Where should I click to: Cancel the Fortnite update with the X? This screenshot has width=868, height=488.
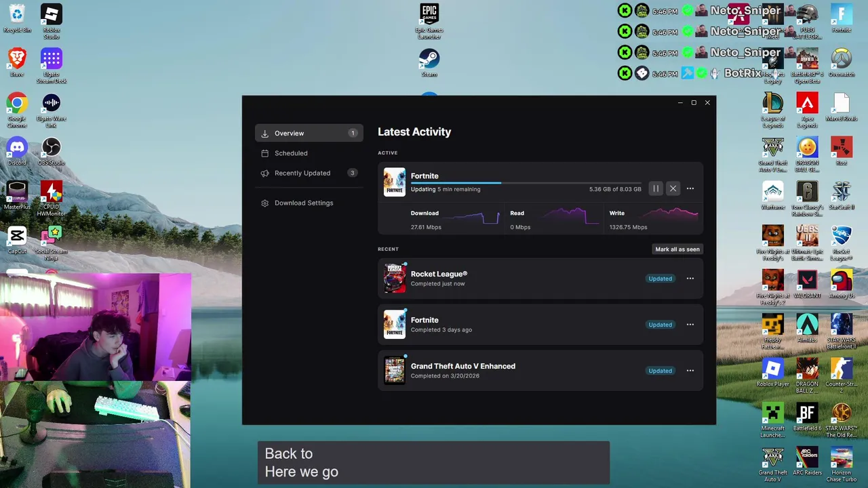tap(673, 188)
